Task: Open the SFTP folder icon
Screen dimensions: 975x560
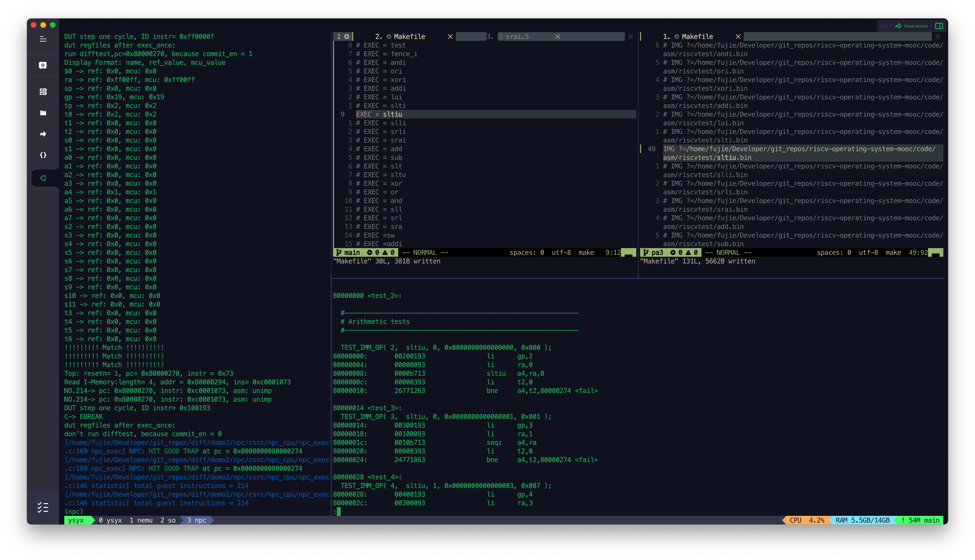Action: click(x=43, y=113)
